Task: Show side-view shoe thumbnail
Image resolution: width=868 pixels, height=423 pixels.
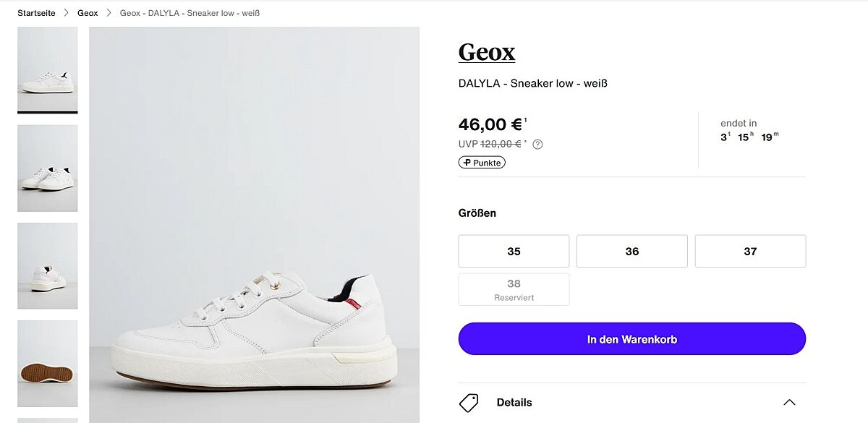Action: (48, 69)
